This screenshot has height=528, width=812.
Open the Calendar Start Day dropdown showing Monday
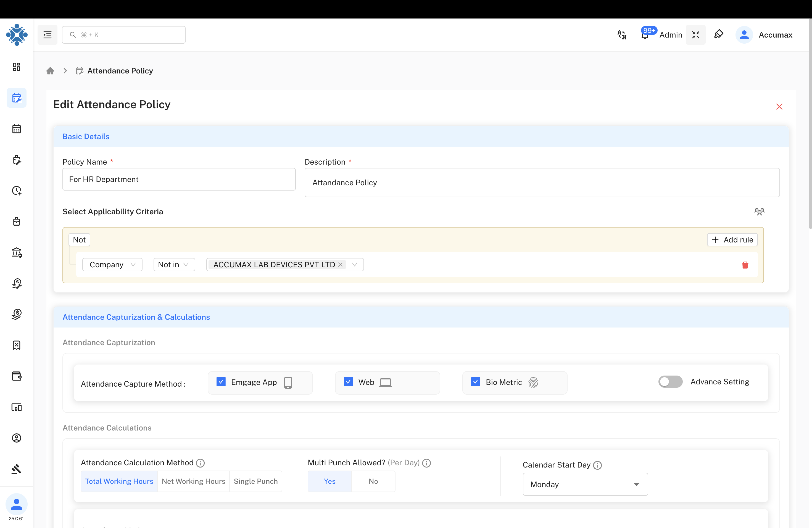pos(585,484)
